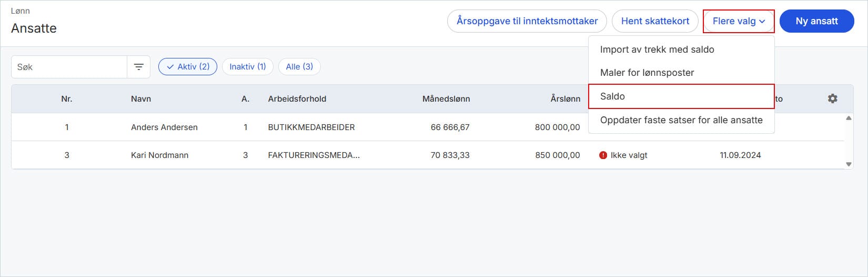The width and height of the screenshot is (868, 277).
Task: Click BUTIKKMEDARBEIDER cell
Action: [311, 127]
